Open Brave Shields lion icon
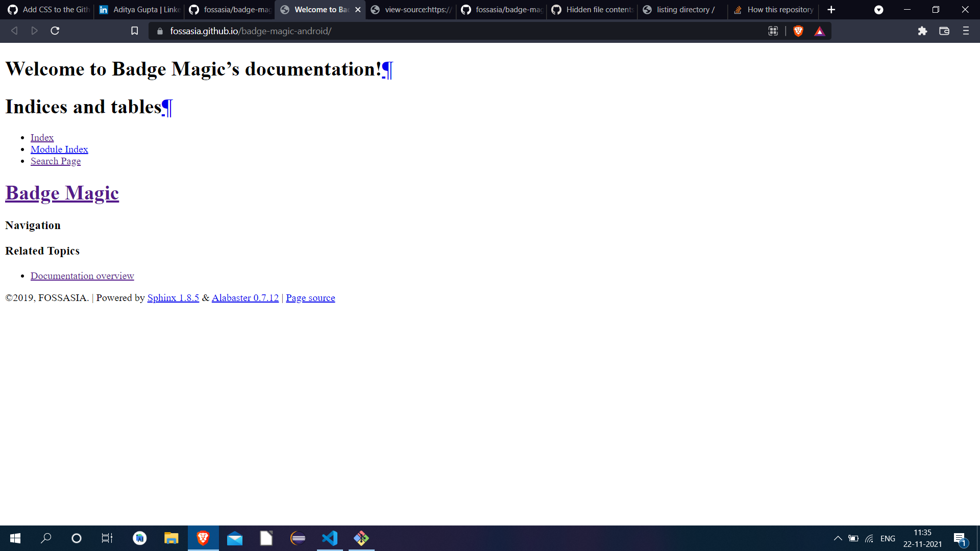Screen dimensions: 980x551 798,31
